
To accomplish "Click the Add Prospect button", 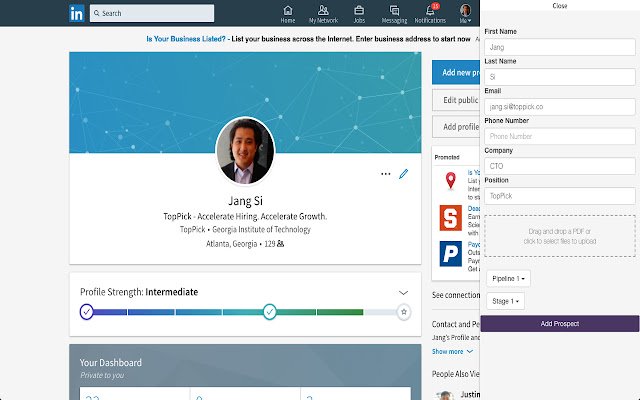I will click(x=560, y=324).
